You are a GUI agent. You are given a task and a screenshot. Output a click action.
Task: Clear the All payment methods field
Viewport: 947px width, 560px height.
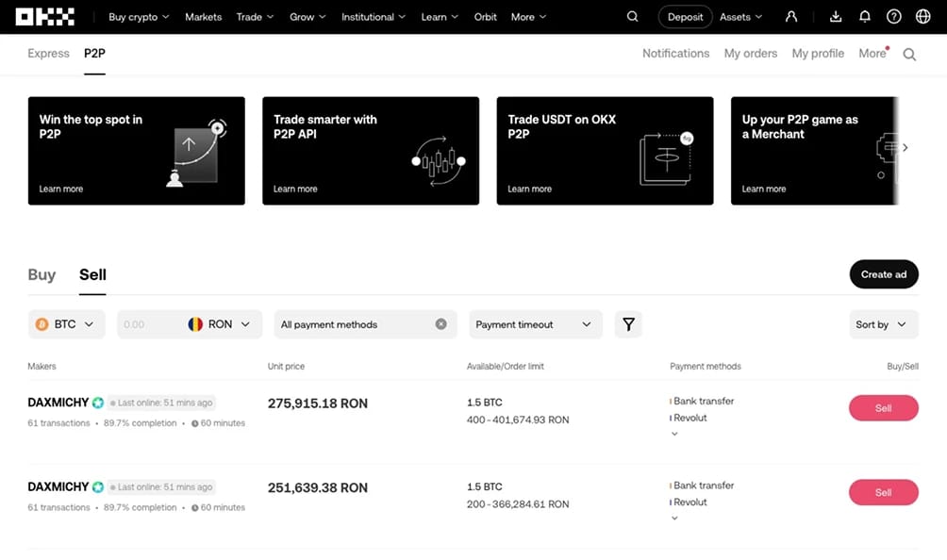tap(441, 324)
